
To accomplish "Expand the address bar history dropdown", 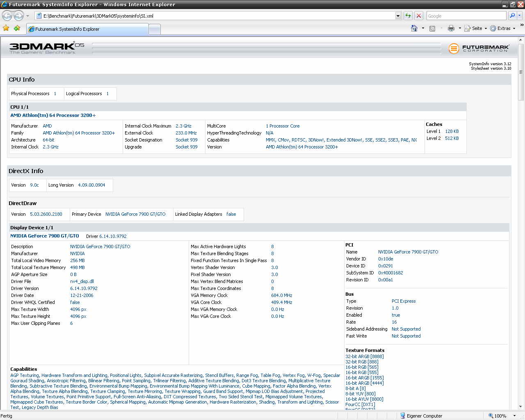I will pyautogui.click(x=398, y=16).
